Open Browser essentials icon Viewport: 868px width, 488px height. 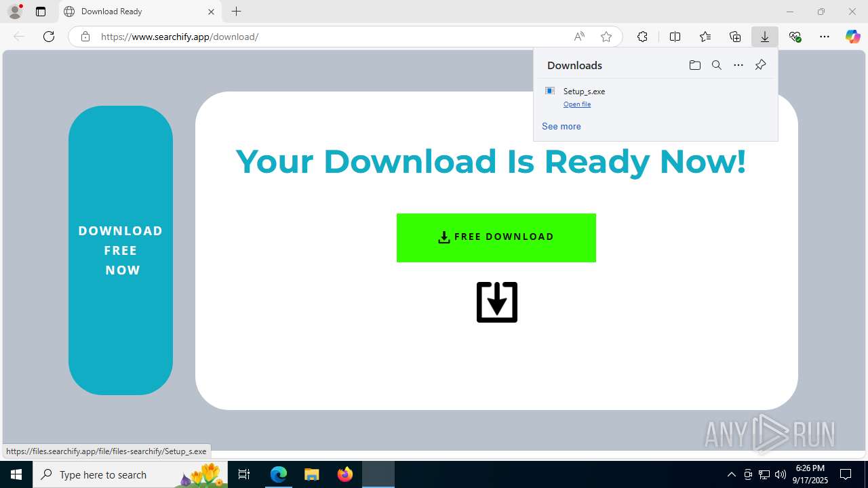pos(795,37)
